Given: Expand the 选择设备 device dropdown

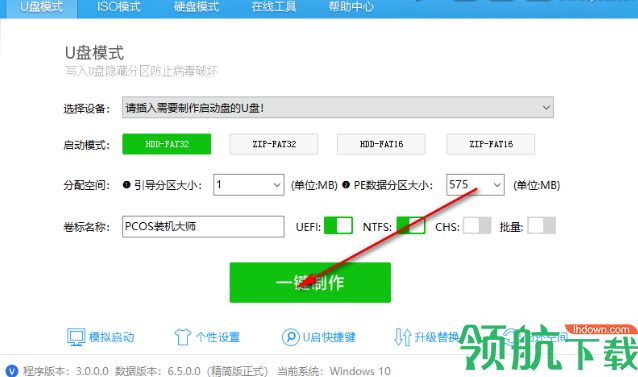Looking at the screenshot, I should coord(338,107).
